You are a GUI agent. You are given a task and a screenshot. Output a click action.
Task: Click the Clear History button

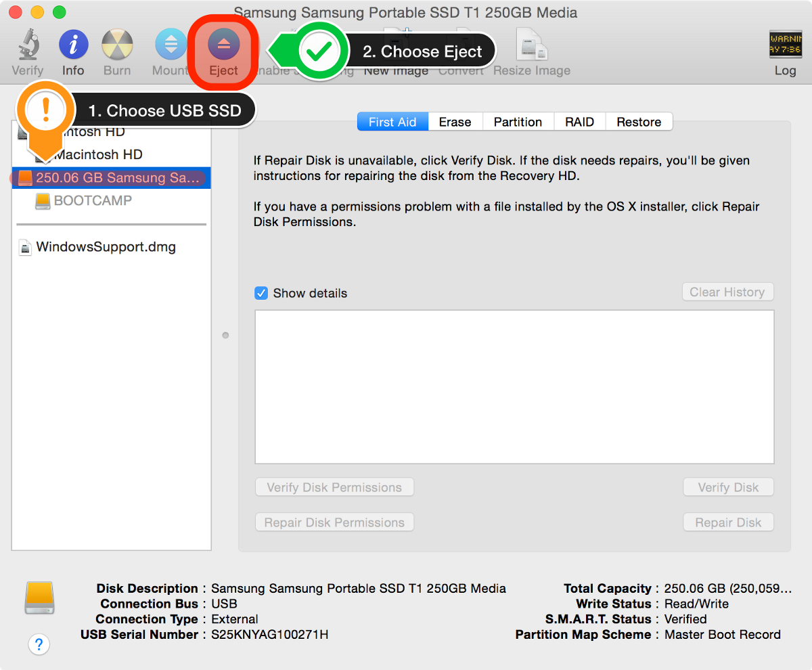727,292
